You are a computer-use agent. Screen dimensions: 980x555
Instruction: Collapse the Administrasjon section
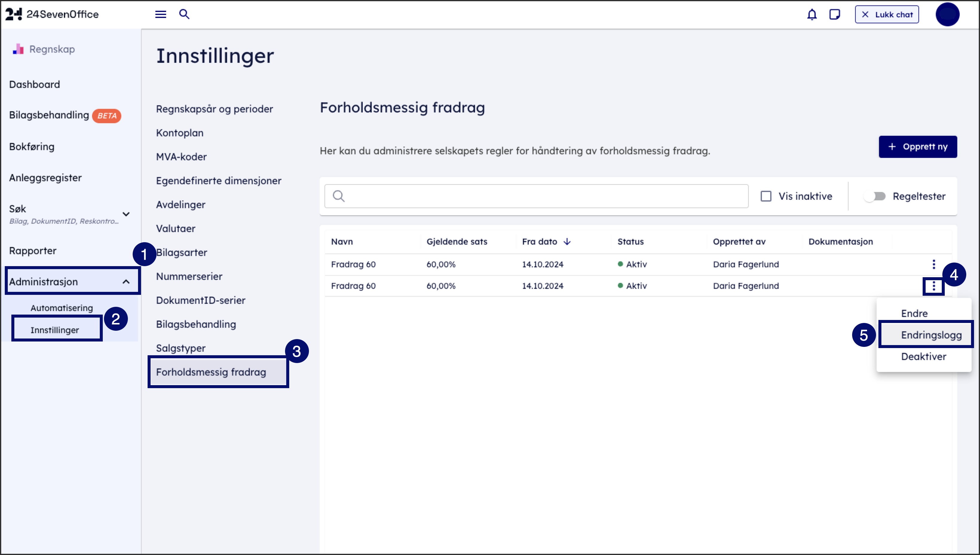(x=126, y=282)
